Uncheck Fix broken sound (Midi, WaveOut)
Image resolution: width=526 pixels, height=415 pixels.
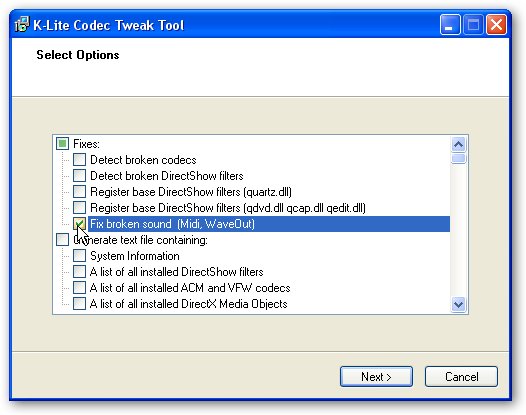point(80,224)
